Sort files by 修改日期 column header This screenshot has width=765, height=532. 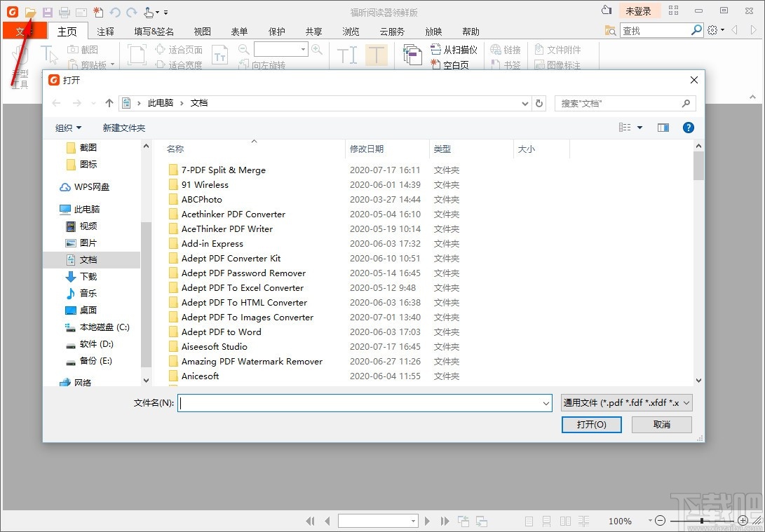367,149
